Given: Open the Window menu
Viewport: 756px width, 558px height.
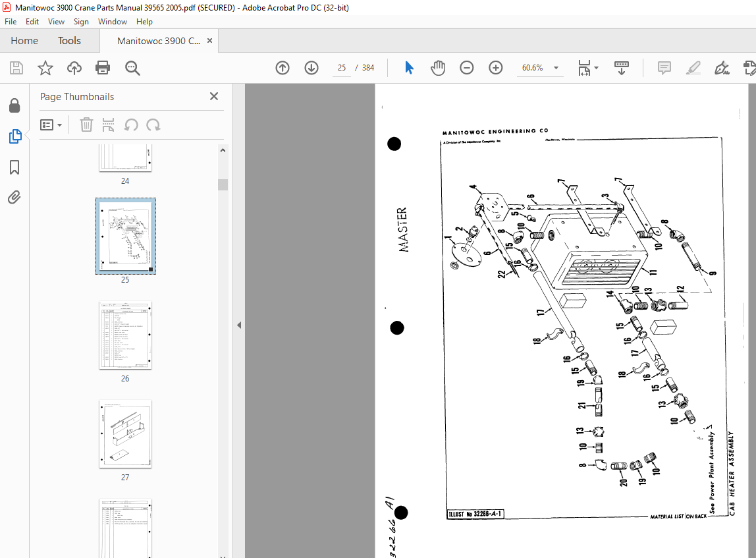Looking at the screenshot, I should point(113,22).
